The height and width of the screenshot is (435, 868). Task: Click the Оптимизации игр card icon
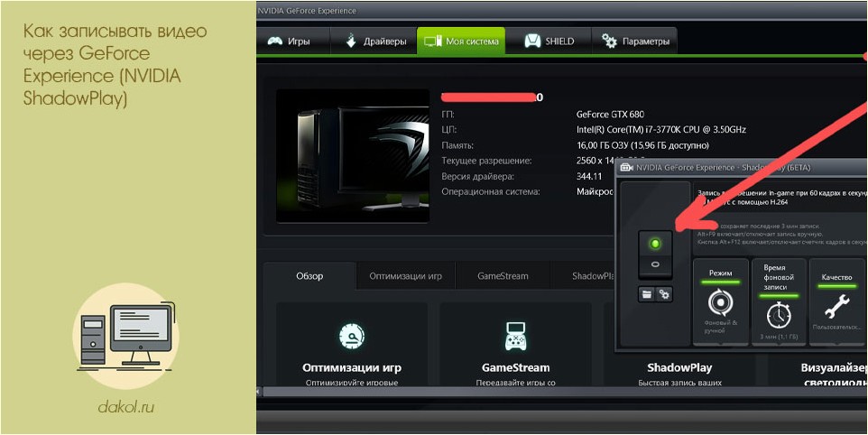pos(352,336)
